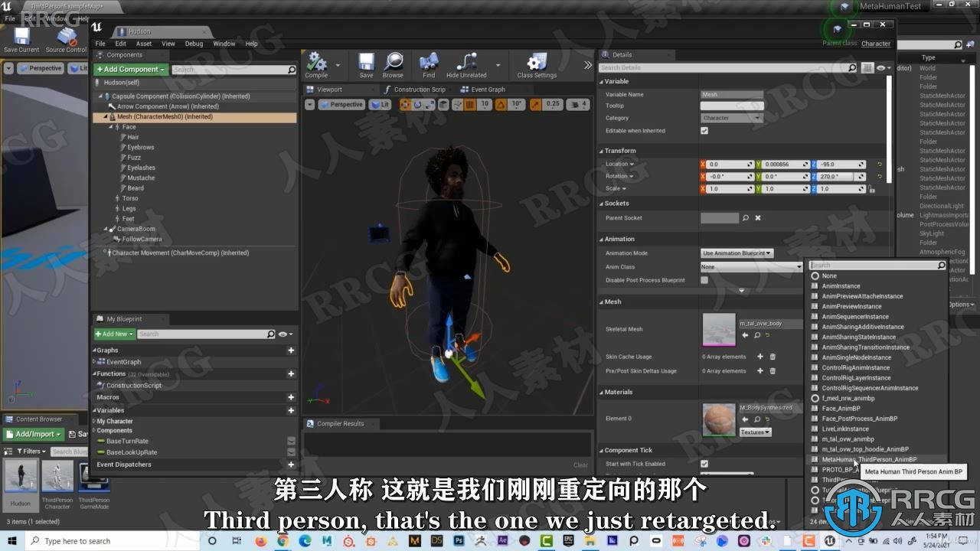The width and height of the screenshot is (980, 551).
Task: Toggle the Editable when Inherited checkbox
Action: point(704,131)
